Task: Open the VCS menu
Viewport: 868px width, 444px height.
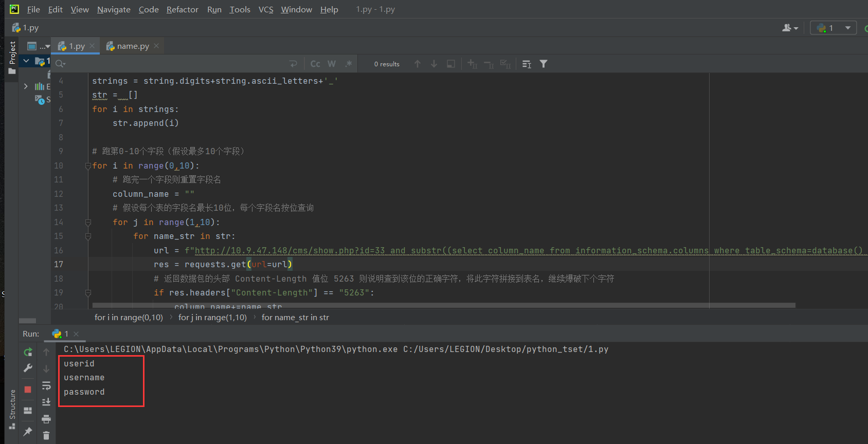Action: point(266,9)
